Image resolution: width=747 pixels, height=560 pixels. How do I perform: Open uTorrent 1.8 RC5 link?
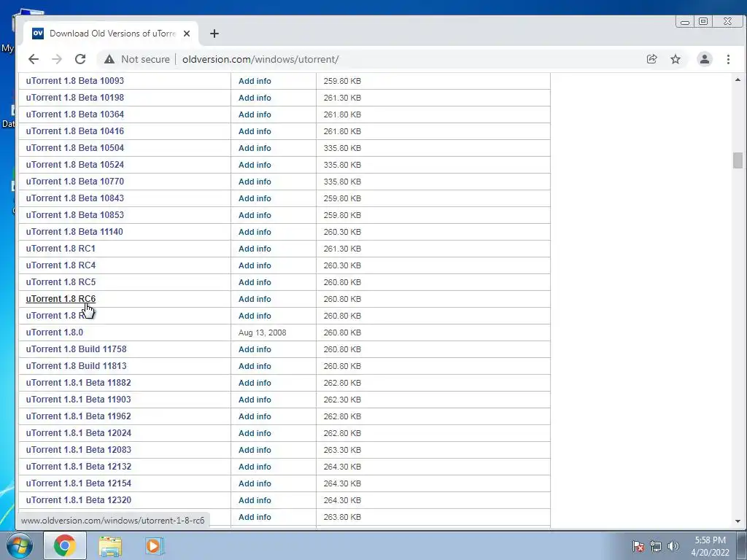61,282
